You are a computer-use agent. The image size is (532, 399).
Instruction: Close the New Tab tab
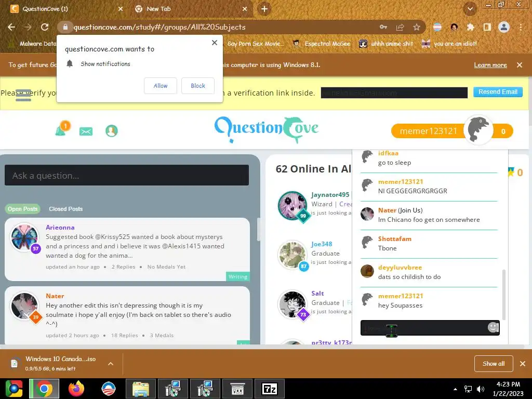[x=245, y=9]
